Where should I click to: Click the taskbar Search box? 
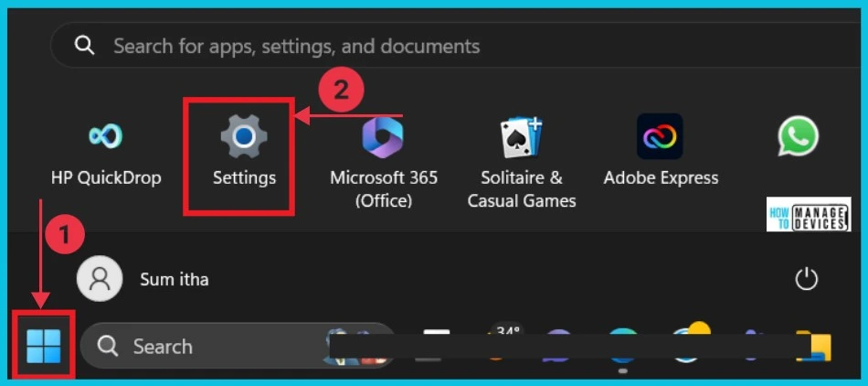238,346
